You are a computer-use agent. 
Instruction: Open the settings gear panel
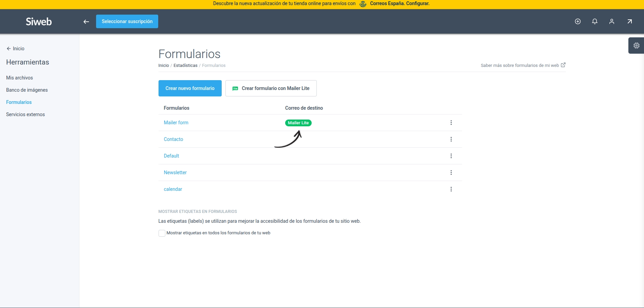click(x=636, y=45)
